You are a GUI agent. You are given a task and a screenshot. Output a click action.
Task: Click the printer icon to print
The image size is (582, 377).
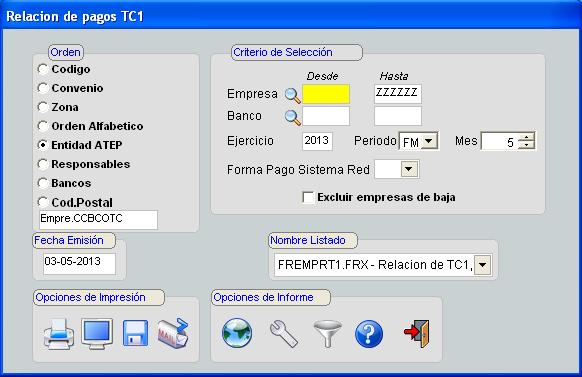(59, 334)
